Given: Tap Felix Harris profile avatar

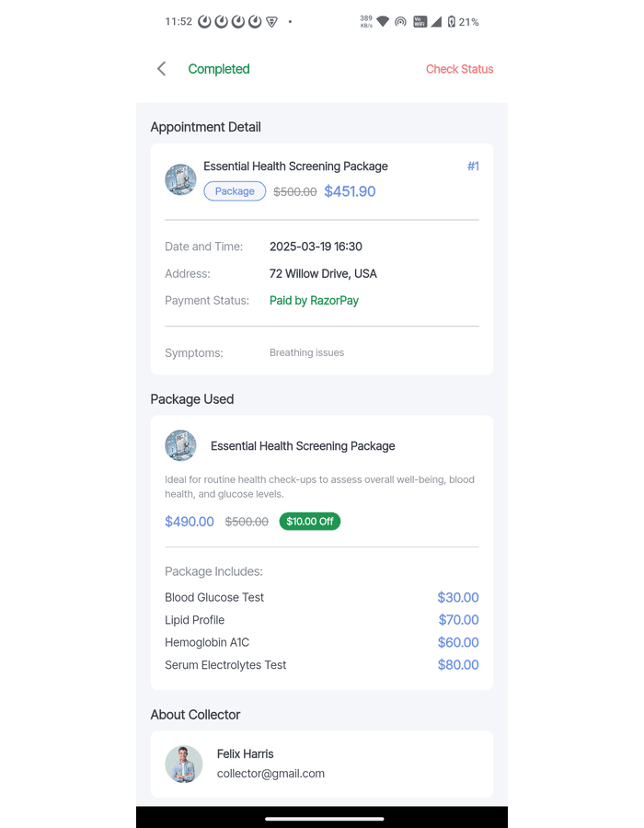Looking at the screenshot, I should pyautogui.click(x=184, y=765).
